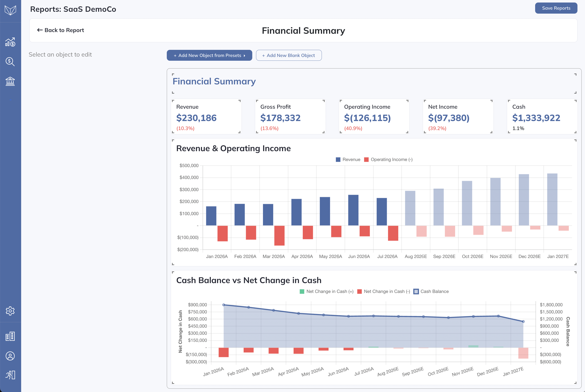This screenshot has height=392, width=585.
Task: Click the Jan 2027E cash balance point
Action: [x=523, y=321]
